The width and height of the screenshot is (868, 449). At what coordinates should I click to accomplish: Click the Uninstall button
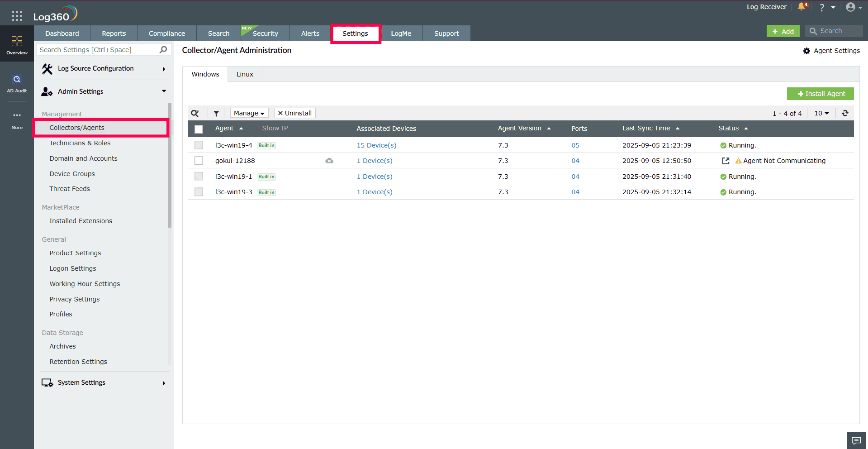coord(295,113)
